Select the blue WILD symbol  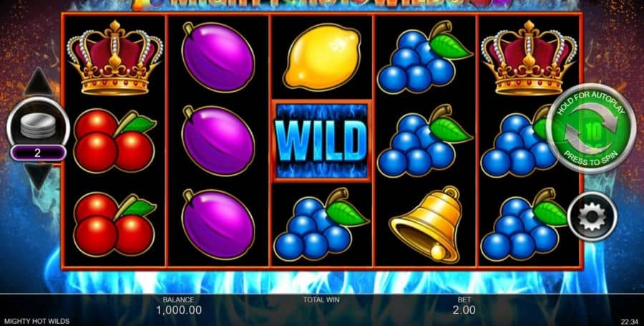point(321,140)
